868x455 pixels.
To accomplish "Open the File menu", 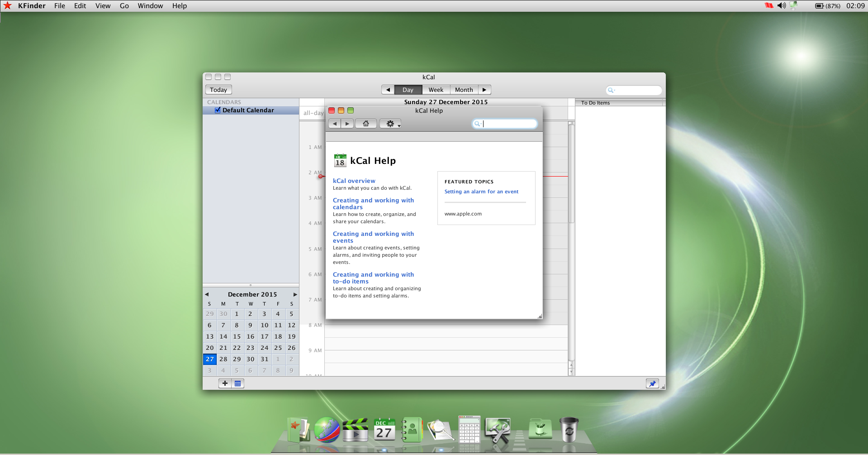I will click(60, 6).
